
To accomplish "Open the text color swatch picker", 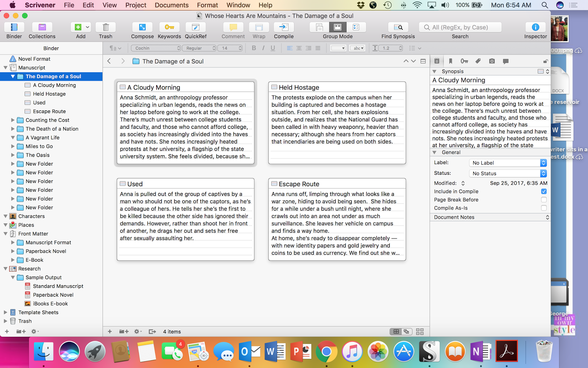I will coord(338,48).
